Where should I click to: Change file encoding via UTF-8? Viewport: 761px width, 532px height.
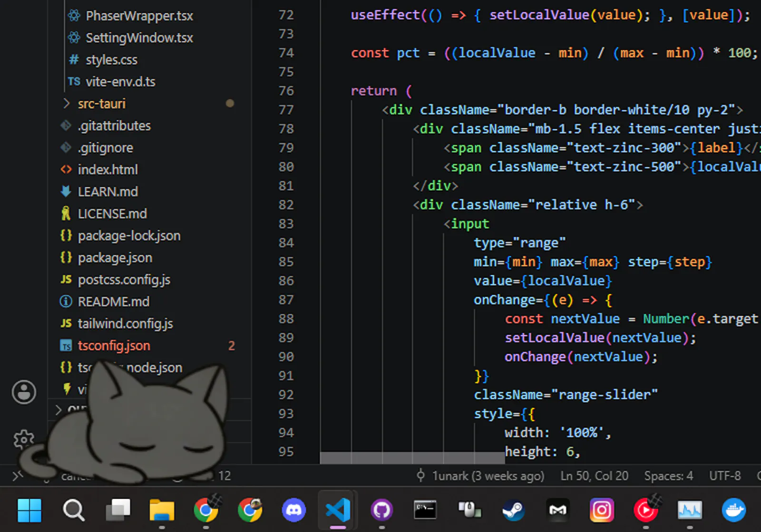click(x=725, y=475)
